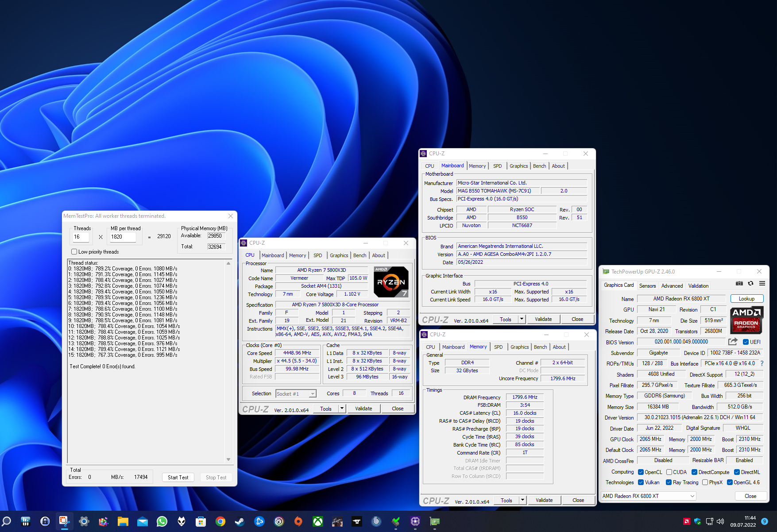The height and width of the screenshot is (532, 777).
Task: Open the Mail app on the taskbar
Action: click(142, 521)
